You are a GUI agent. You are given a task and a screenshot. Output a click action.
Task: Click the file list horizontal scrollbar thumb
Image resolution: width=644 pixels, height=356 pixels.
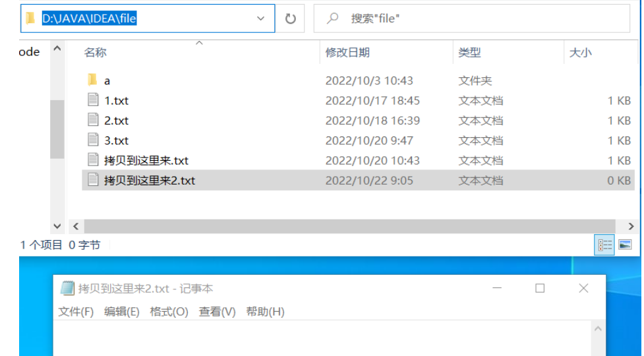(349, 226)
